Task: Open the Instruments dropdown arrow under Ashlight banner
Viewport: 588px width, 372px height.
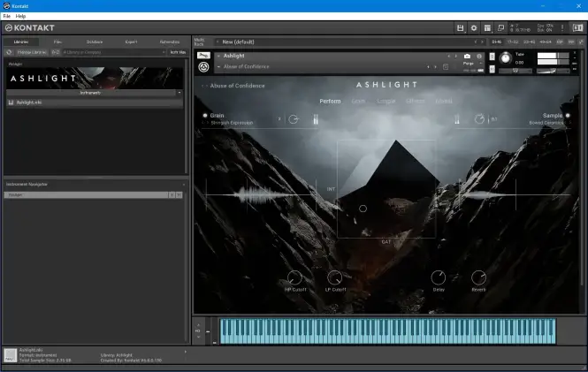Action: [179, 93]
